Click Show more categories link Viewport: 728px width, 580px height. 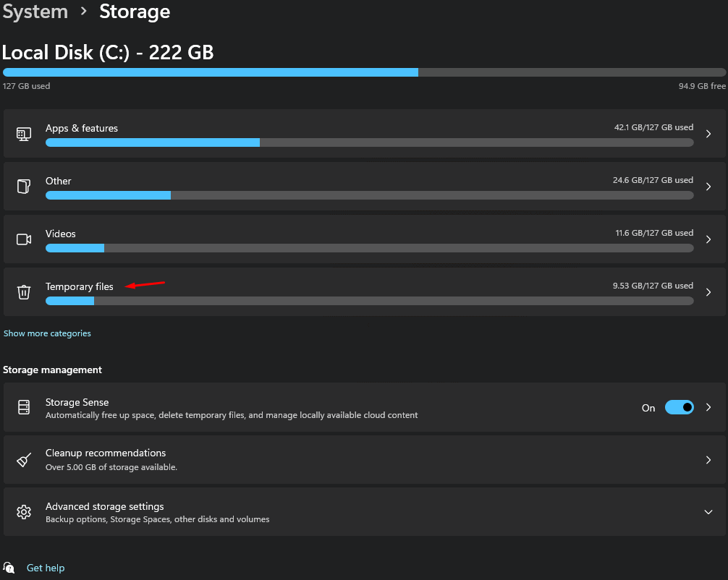[47, 333]
